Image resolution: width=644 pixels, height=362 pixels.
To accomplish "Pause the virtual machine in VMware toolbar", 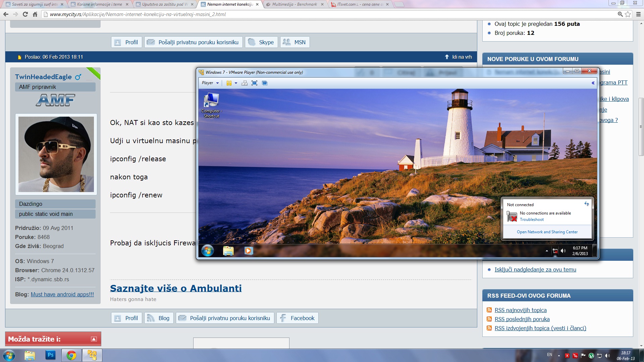I will 229,83.
